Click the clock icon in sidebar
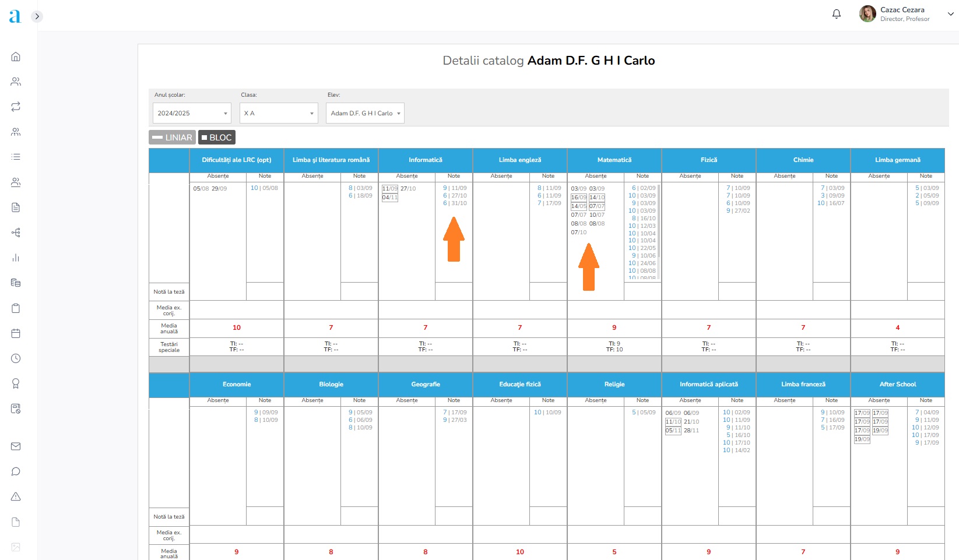Screen dimensions: 959x560 click(16, 358)
